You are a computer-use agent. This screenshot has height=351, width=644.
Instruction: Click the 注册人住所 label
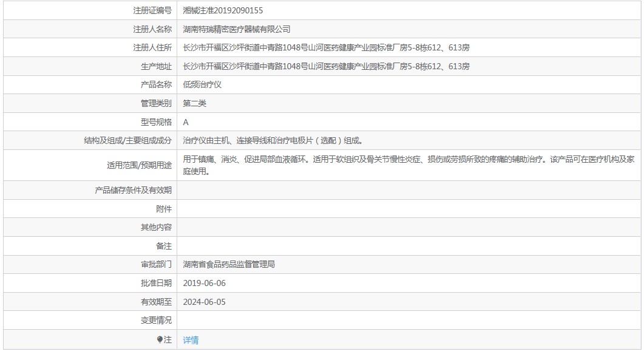click(152, 48)
